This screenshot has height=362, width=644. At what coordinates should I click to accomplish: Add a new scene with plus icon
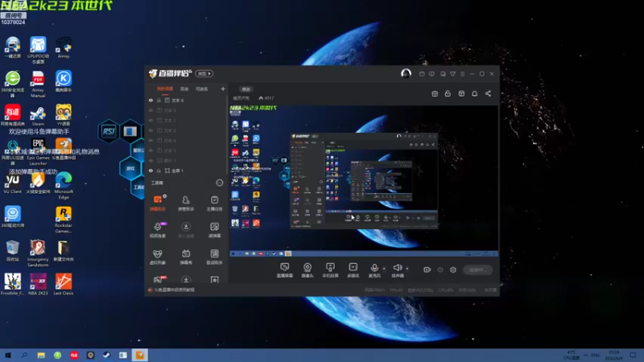[x=223, y=88]
